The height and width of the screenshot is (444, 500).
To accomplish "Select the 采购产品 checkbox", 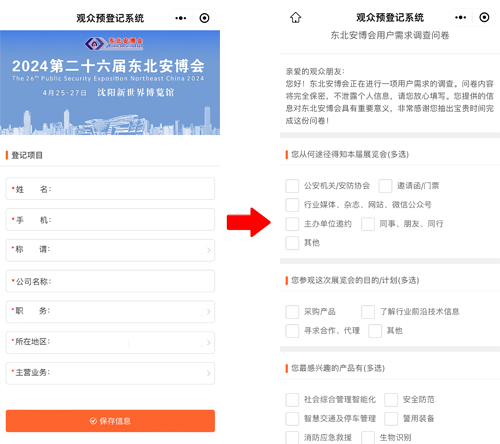I will click(x=292, y=312).
